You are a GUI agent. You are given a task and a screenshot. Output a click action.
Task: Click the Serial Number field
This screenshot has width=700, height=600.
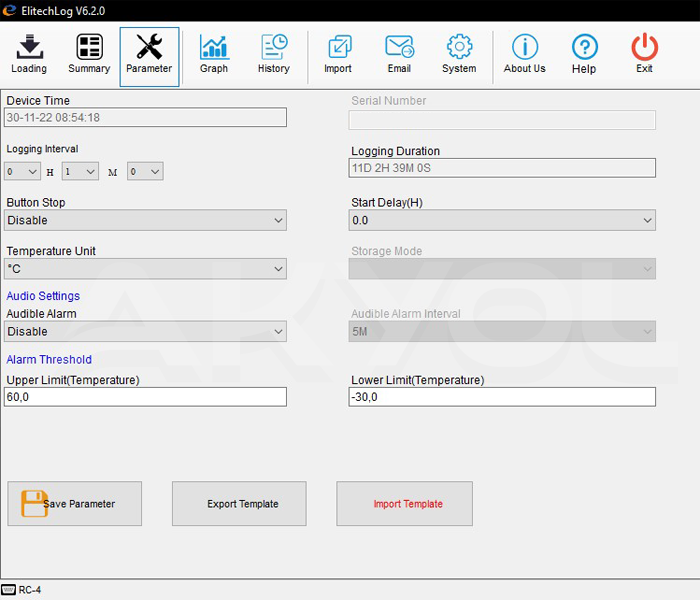click(x=502, y=120)
